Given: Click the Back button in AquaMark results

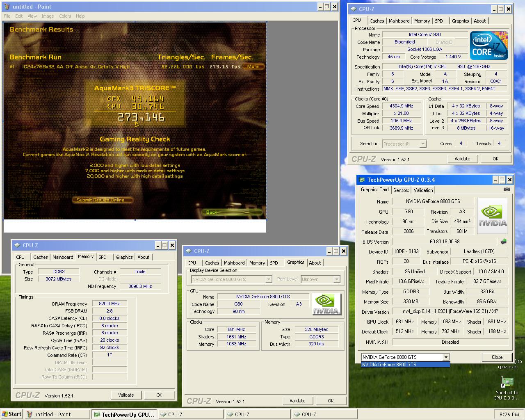Looking at the screenshot, I should click(x=232, y=212).
